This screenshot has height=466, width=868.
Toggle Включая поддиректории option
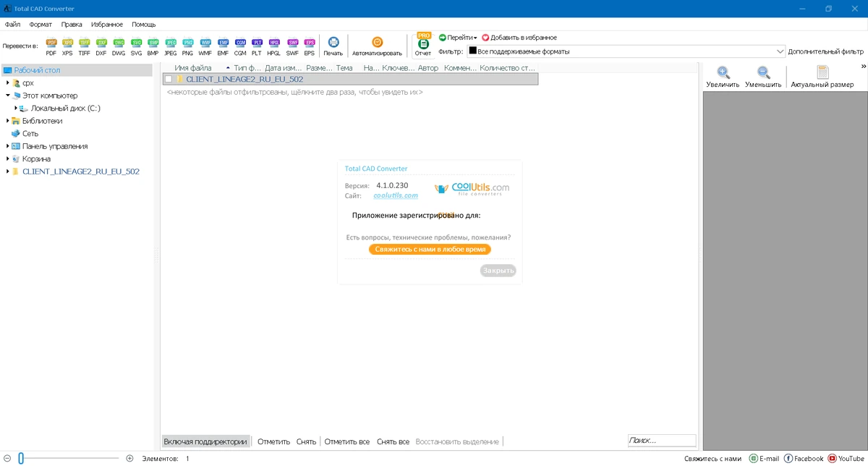(x=205, y=441)
